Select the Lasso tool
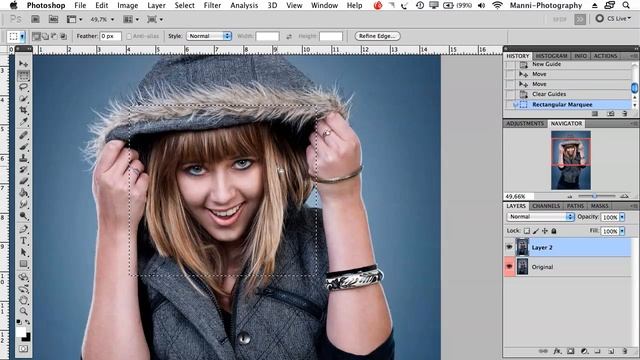The height and width of the screenshot is (360, 640). point(24,87)
